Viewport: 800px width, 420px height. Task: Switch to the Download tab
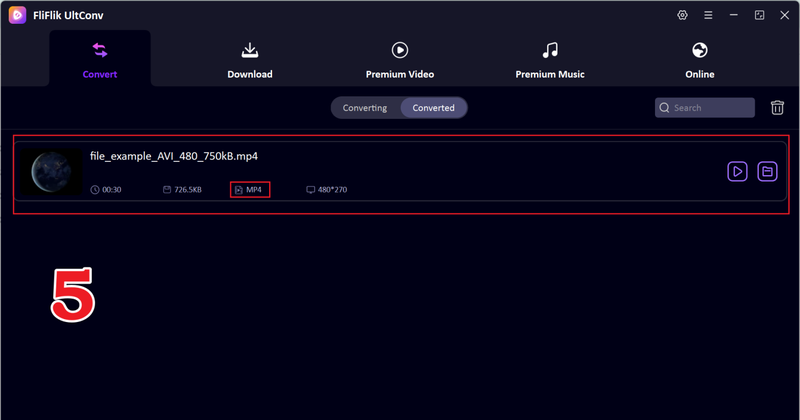(249, 61)
